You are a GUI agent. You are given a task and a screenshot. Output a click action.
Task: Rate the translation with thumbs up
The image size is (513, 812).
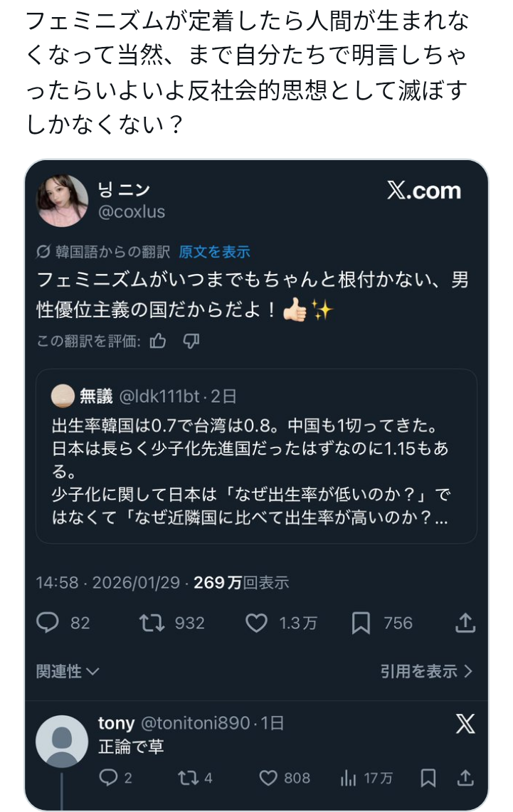coord(158,341)
